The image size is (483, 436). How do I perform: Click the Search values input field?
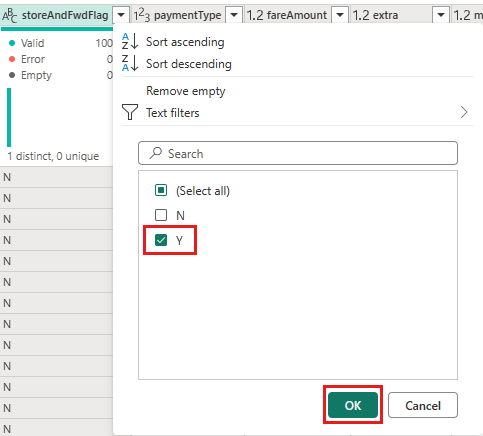298,153
